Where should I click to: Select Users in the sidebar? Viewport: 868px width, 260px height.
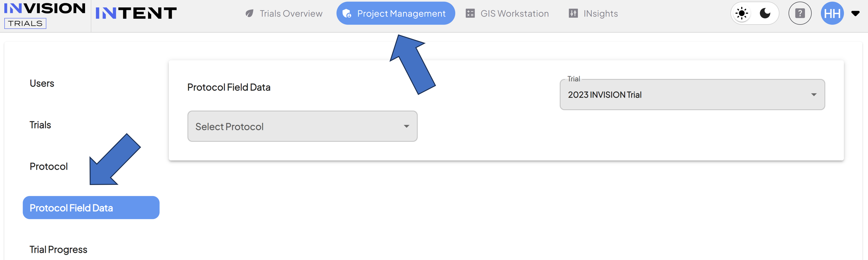pyautogui.click(x=42, y=83)
